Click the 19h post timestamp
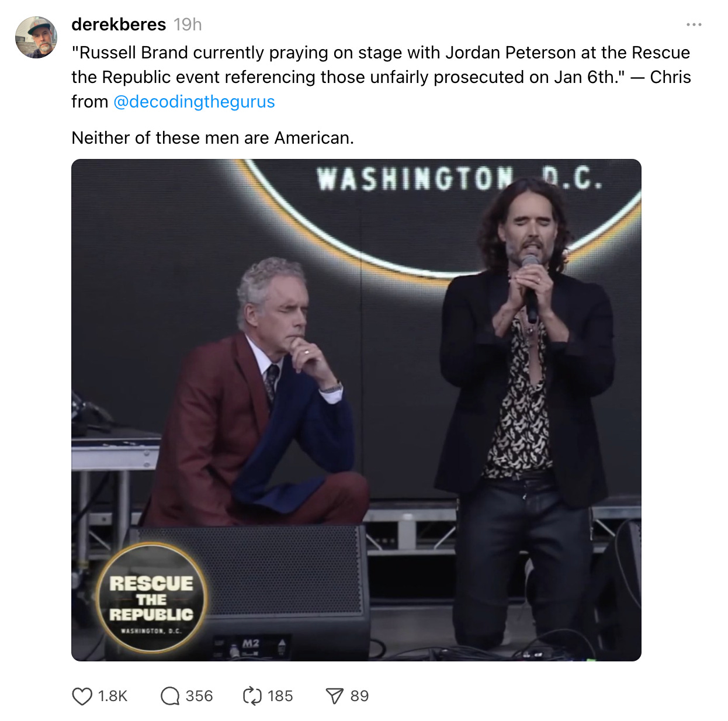Screen dimensions: 728x721 pyautogui.click(x=188, y=25)
